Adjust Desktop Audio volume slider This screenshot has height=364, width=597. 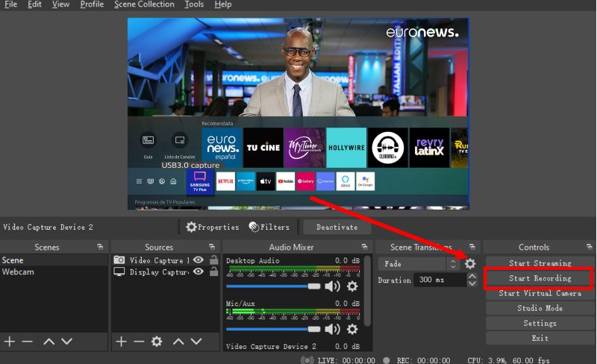(x=273, y=286)
